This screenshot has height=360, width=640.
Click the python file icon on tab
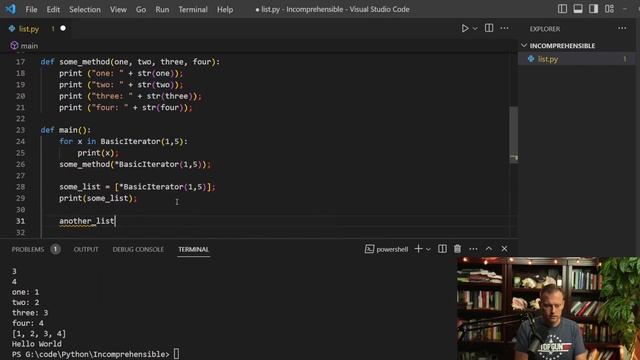click(12, 29)
